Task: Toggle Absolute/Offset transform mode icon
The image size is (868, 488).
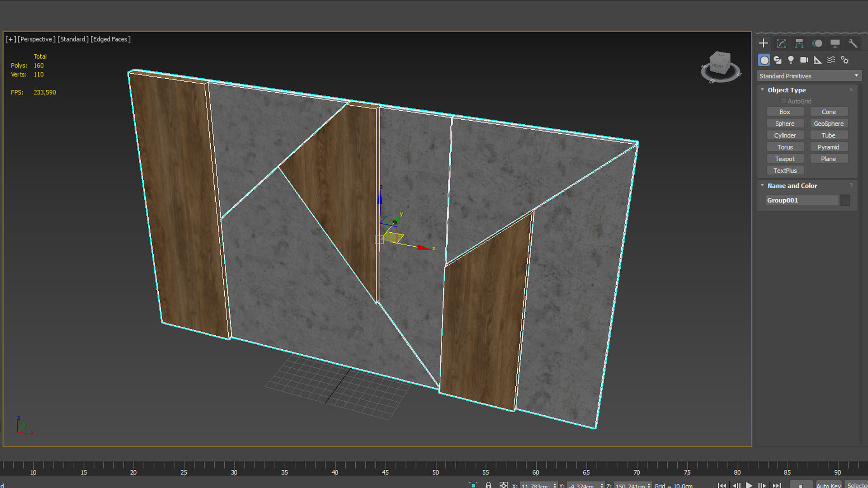Action: (x=503, y=485)
